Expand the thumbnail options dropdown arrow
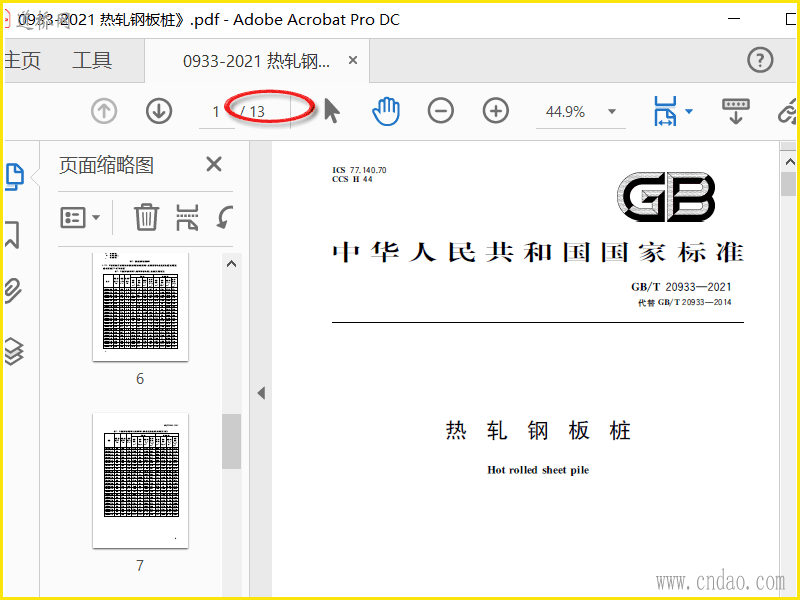The image size is (800, 600). (96, 218)
